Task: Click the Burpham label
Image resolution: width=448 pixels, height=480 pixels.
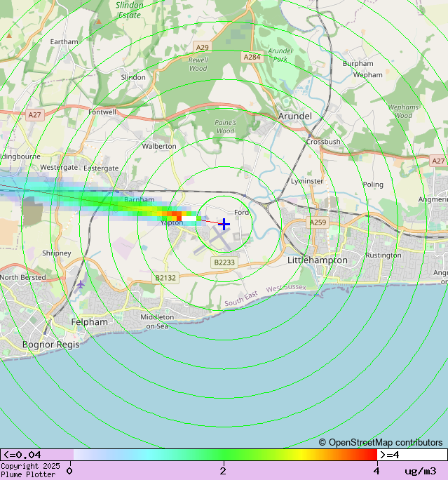Action: [358, 64]
